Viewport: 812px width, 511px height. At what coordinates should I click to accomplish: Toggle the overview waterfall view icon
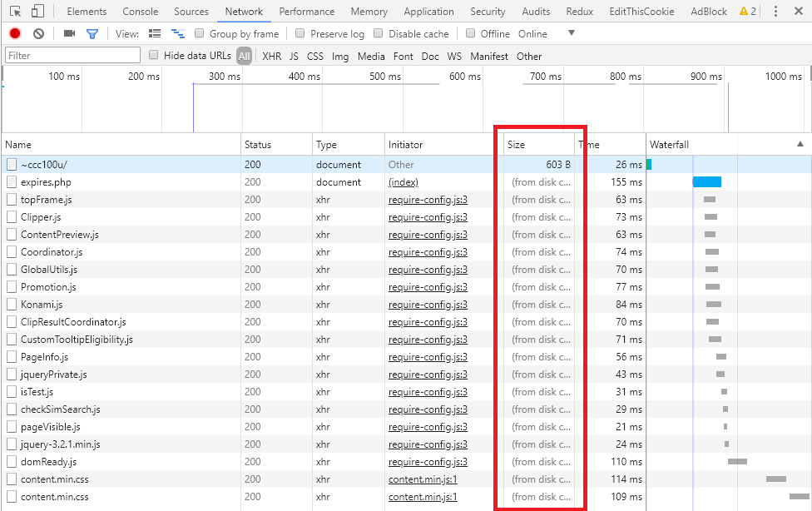click(x=177, y=34)
